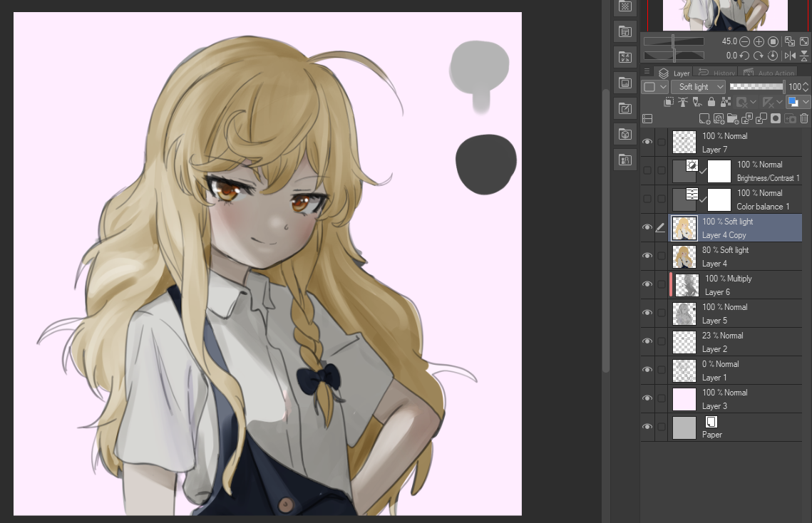
Task: Click the New Raster Layer icon
Action: (x=704, y=119)
